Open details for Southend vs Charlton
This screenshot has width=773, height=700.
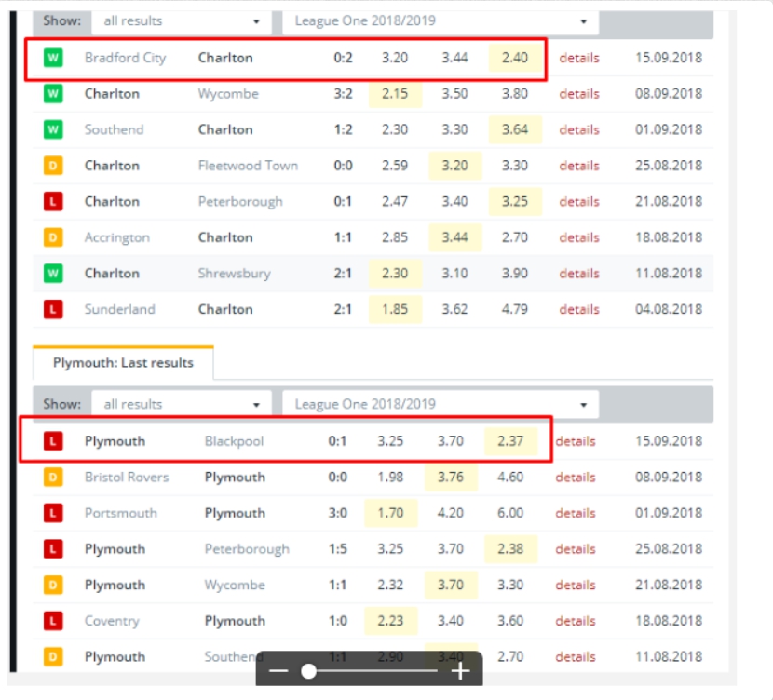[x=579, y=129]
